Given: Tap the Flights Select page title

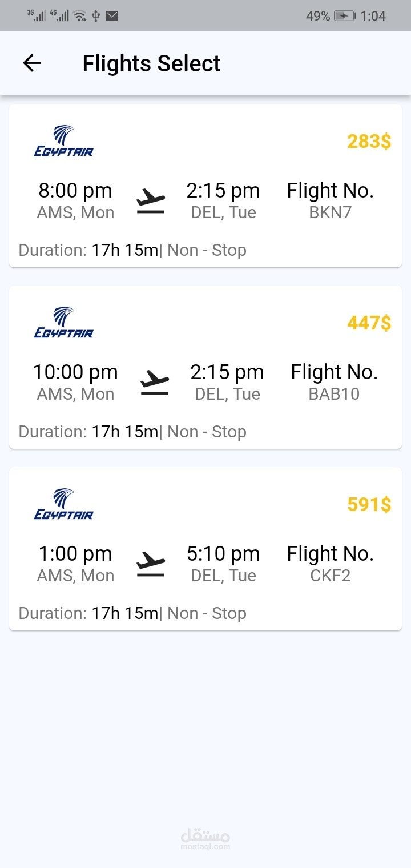Looking at the screenshot, I should 151,63.
